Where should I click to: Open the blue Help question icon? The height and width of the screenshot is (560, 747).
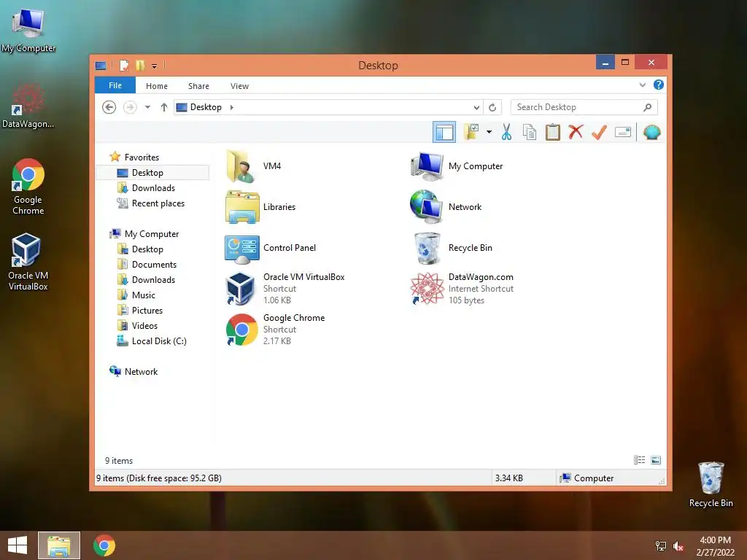[x=659, y=85]
